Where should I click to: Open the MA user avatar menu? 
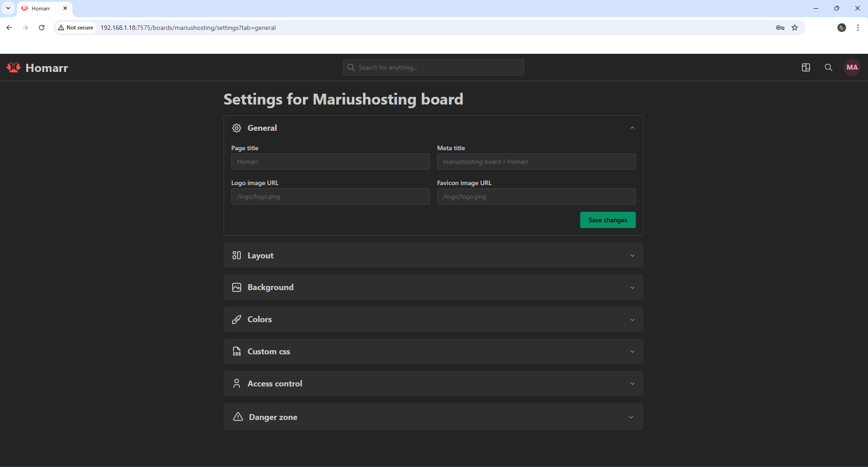(x=852, y=67)
